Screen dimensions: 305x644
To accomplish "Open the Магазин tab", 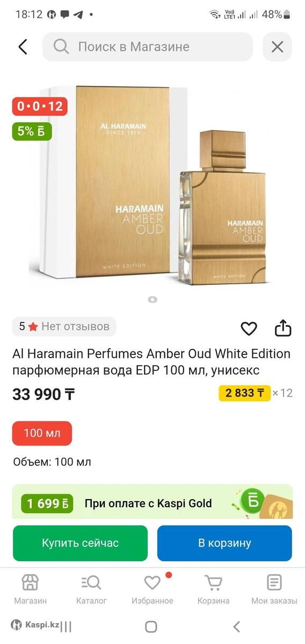I will point(30,589).
